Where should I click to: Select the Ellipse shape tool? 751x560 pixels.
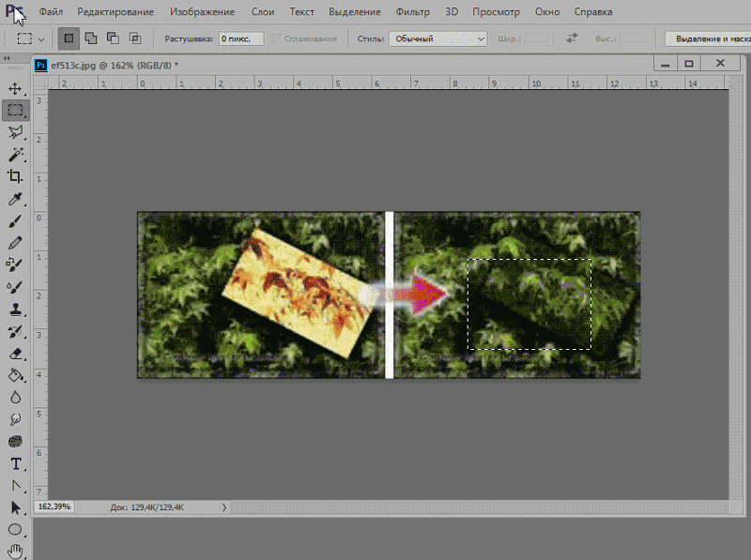[15, 529]
